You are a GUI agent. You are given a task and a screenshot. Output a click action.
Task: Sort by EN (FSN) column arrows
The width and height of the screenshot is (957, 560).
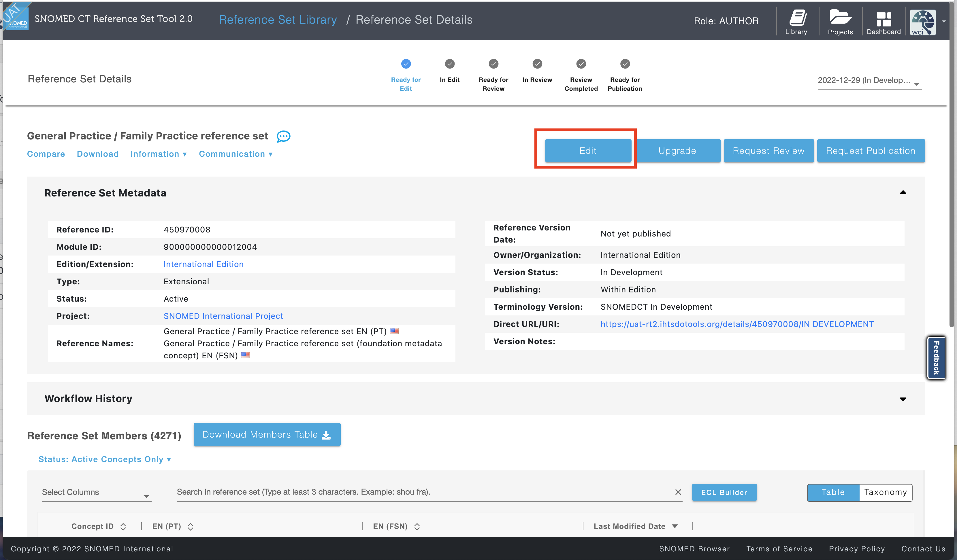417,526
